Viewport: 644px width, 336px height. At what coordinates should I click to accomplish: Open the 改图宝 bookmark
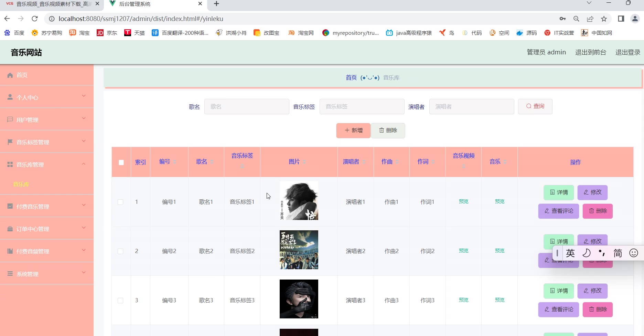[267, 33]
